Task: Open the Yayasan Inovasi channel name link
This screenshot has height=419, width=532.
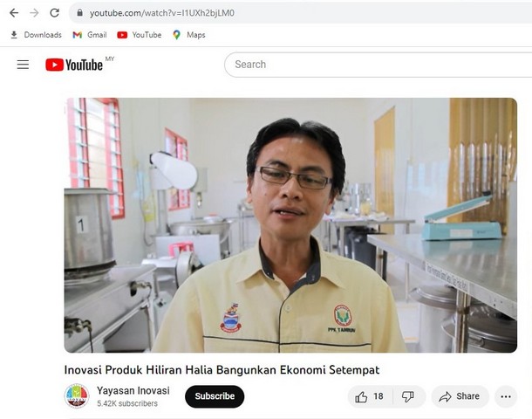Action: [133, 390]
